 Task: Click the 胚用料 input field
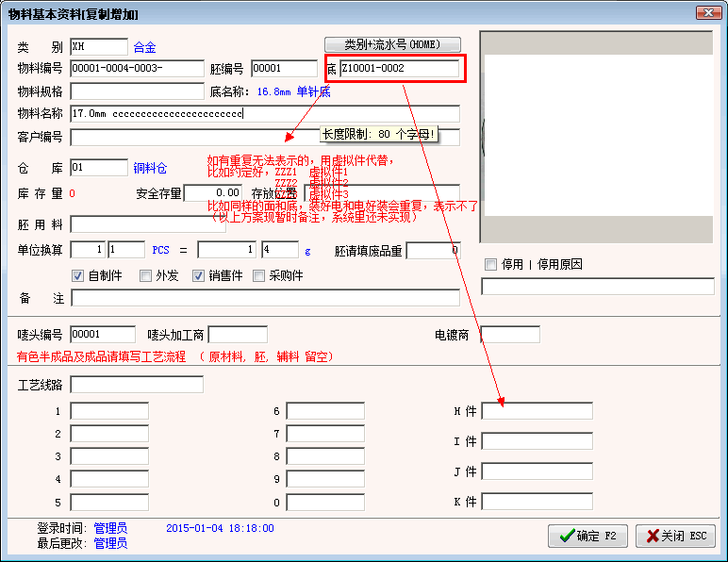[x=148, y=224]
